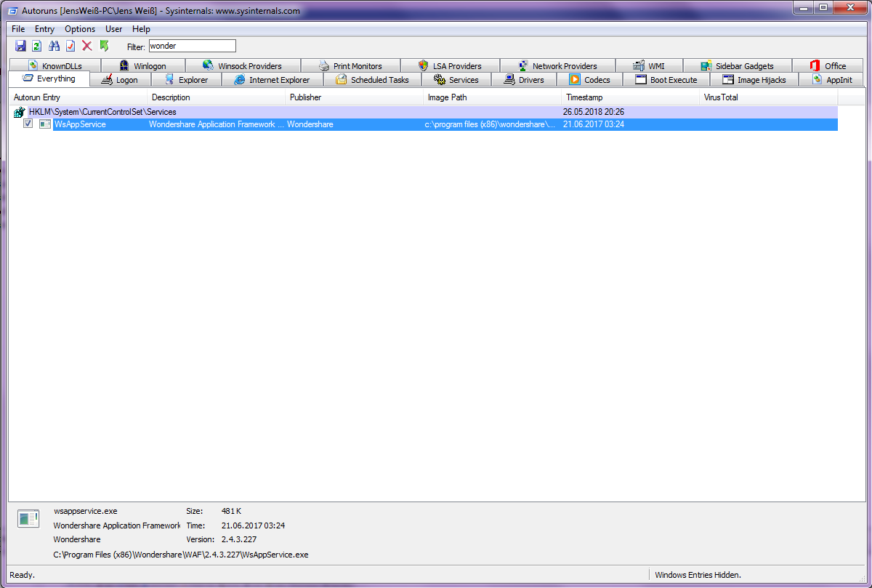This screenshot has width=872, height=588.
Task: Click the Refresh toolbar icon
Action: pos(37,46)
